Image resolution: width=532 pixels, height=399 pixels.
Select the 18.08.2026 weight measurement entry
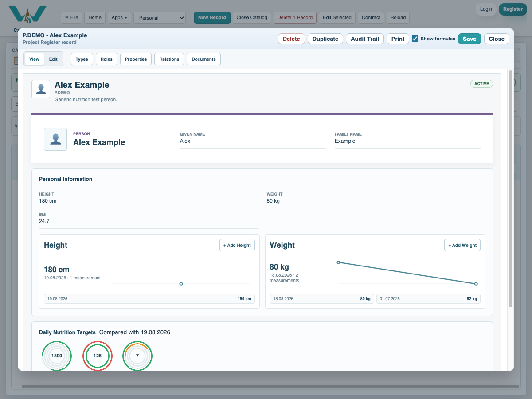(x=322, y=299)
